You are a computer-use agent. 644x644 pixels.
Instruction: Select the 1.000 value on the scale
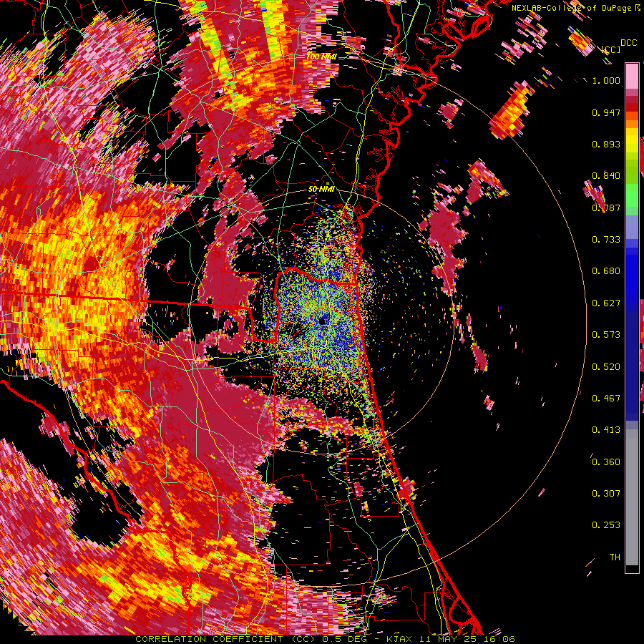[606, 80]
